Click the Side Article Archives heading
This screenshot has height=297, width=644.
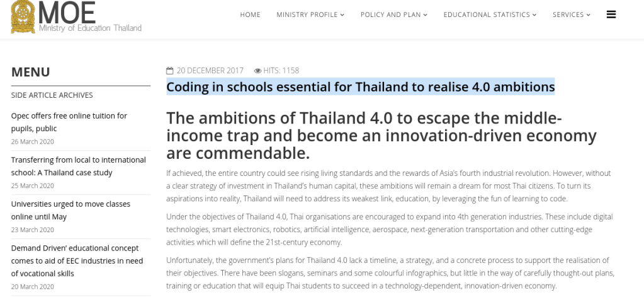tap(52, 95)
